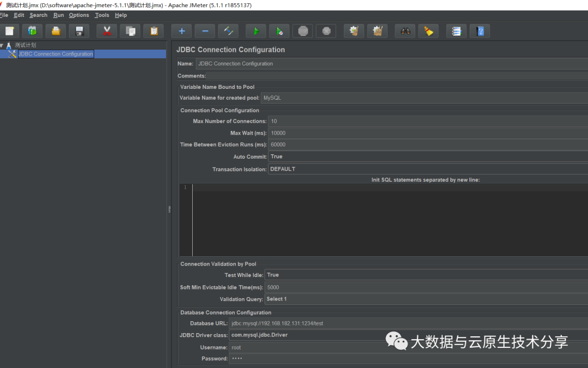Open the Auto Commit dropdown
The image size is (588, 368).
tap(428, 156)
